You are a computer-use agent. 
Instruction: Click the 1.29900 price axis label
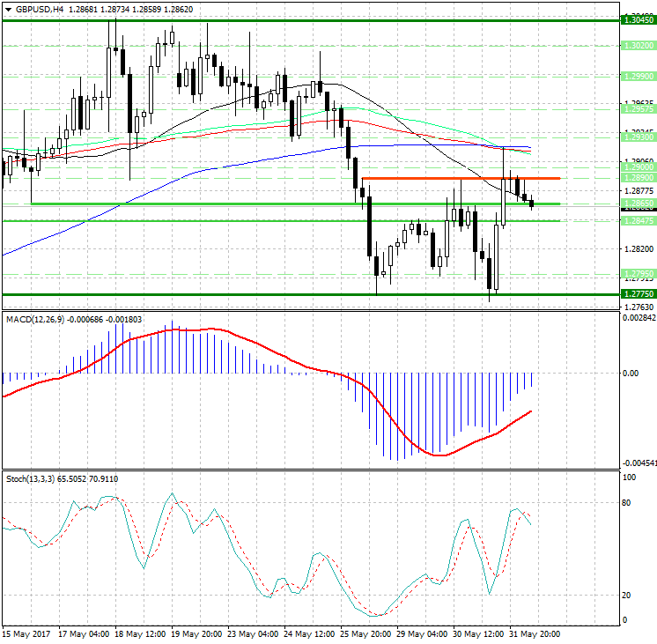point(637,77)
